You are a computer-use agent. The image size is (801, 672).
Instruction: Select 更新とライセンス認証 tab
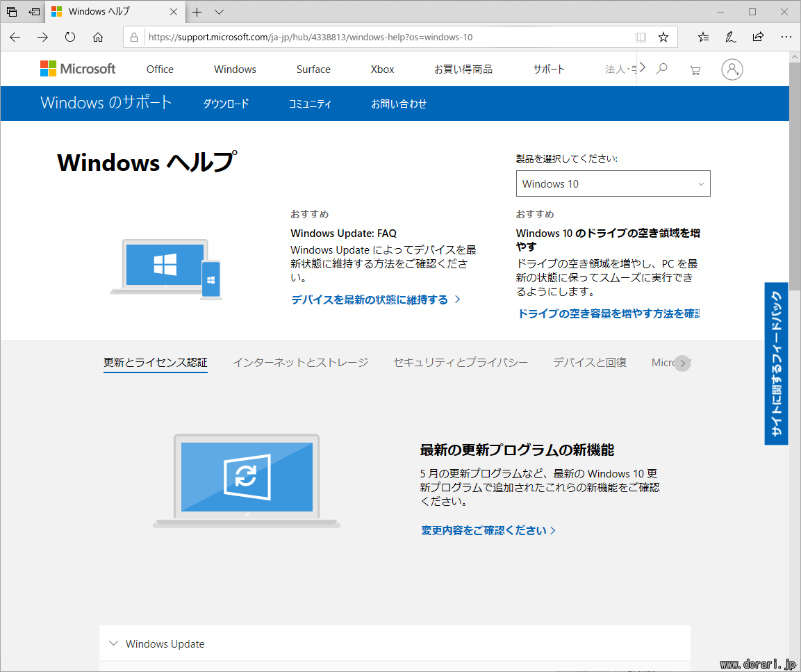tap(156, 362)
